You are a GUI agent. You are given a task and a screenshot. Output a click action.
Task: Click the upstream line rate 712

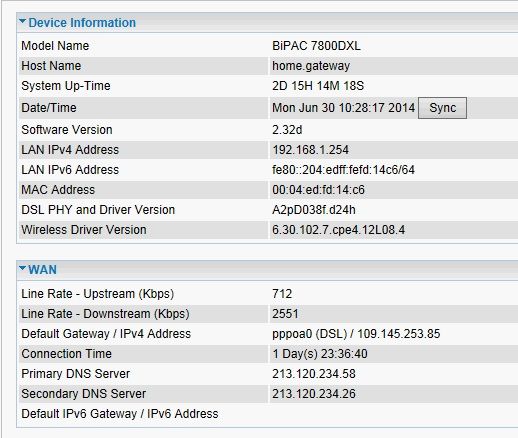(282, 294)
